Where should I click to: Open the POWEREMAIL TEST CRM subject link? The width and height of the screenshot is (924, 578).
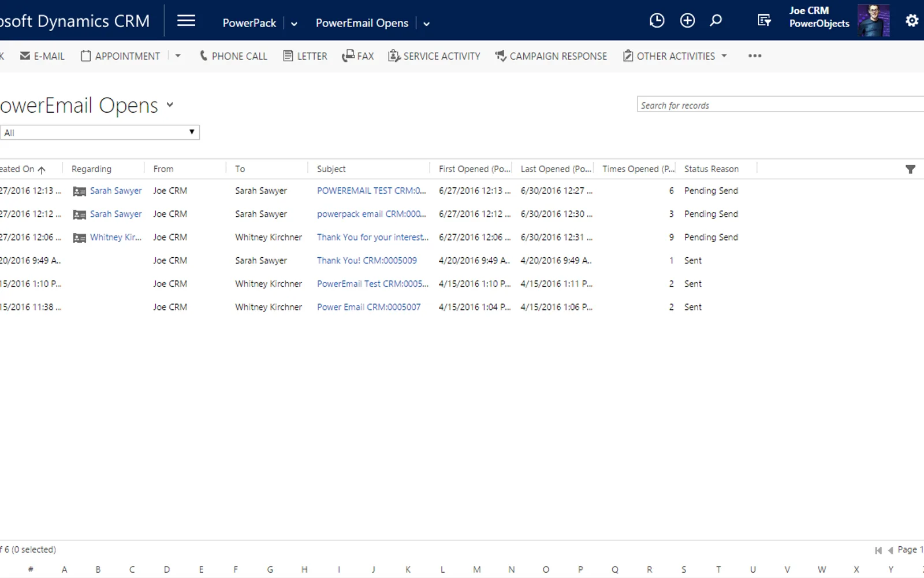[x=371, y=191]
